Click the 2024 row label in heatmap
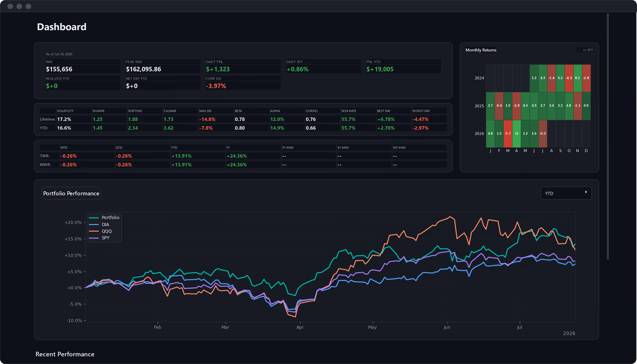 coord(479,78)
